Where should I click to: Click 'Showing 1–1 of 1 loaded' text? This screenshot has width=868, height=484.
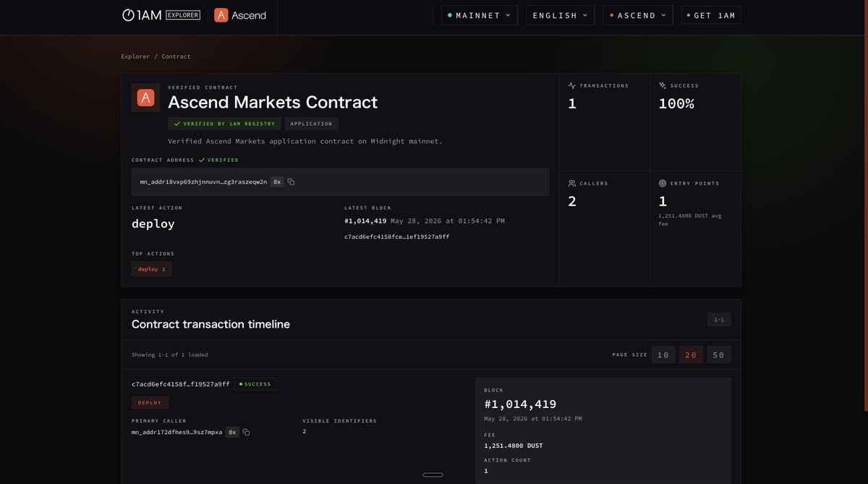[169, 354]
